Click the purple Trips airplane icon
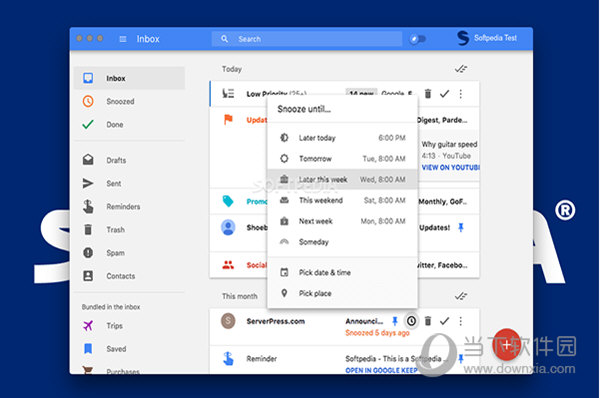This screenshot has width=600, height=398. [x=88, y=326]
